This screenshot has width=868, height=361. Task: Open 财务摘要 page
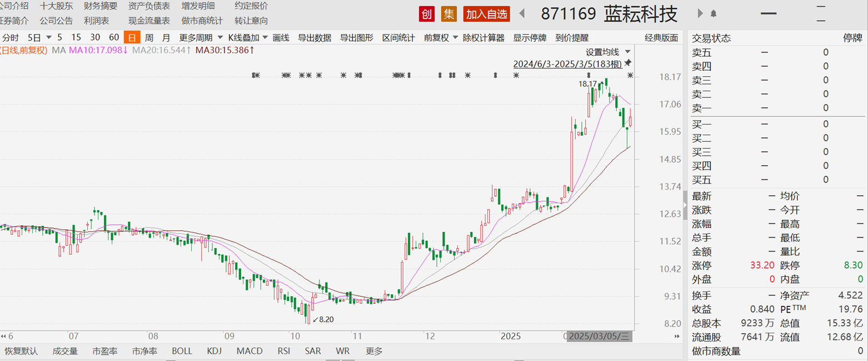101,6
